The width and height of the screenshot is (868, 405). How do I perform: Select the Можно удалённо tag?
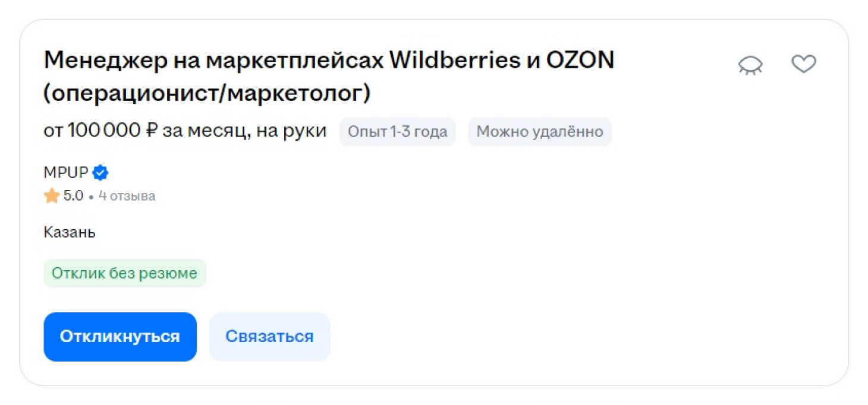[540, 131]
